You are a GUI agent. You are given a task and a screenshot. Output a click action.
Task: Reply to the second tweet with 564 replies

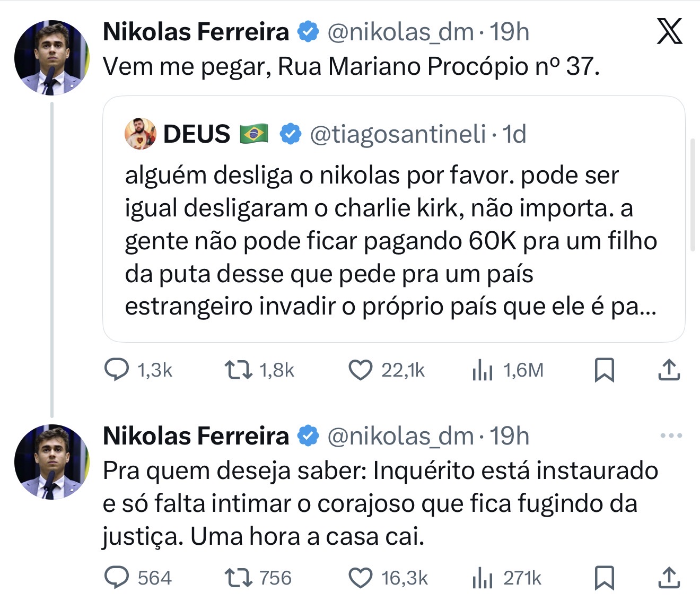click(117, 578)
